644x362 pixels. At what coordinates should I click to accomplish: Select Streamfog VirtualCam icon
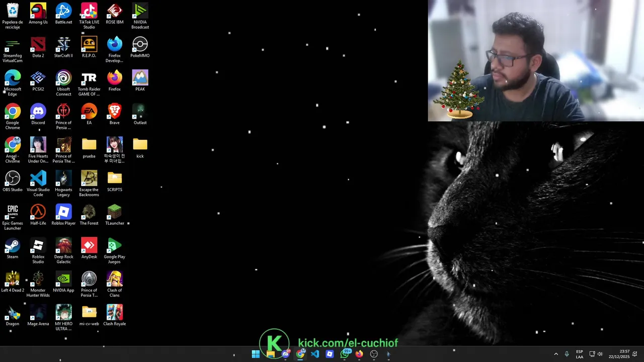[13, 50]
